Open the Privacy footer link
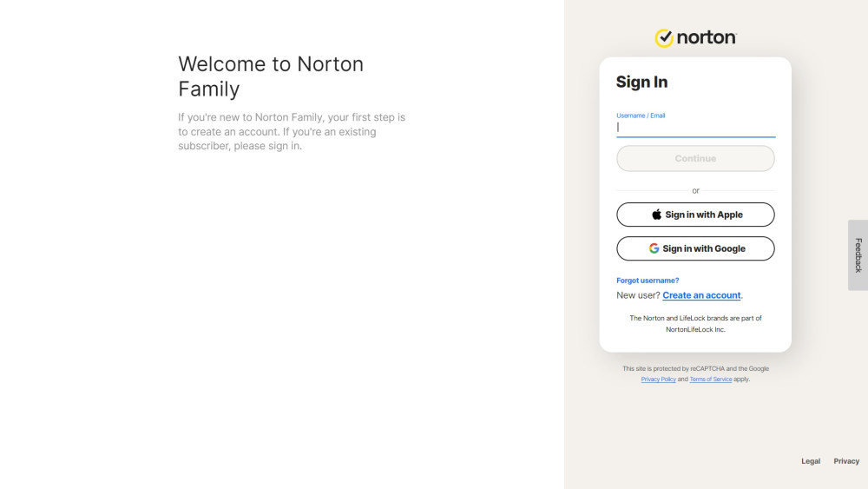The height and width of the screenshot is (489, 868). pyautogui.click(x=845, y=460)
